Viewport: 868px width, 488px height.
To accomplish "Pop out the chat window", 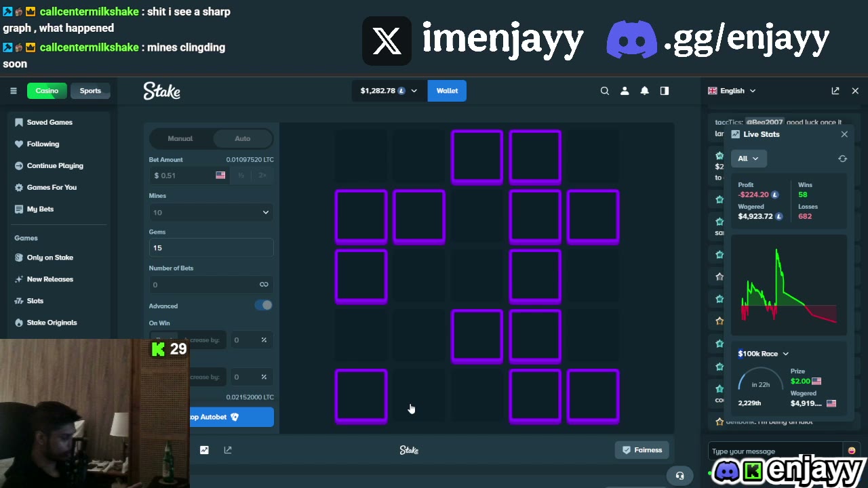I will 835,91.
